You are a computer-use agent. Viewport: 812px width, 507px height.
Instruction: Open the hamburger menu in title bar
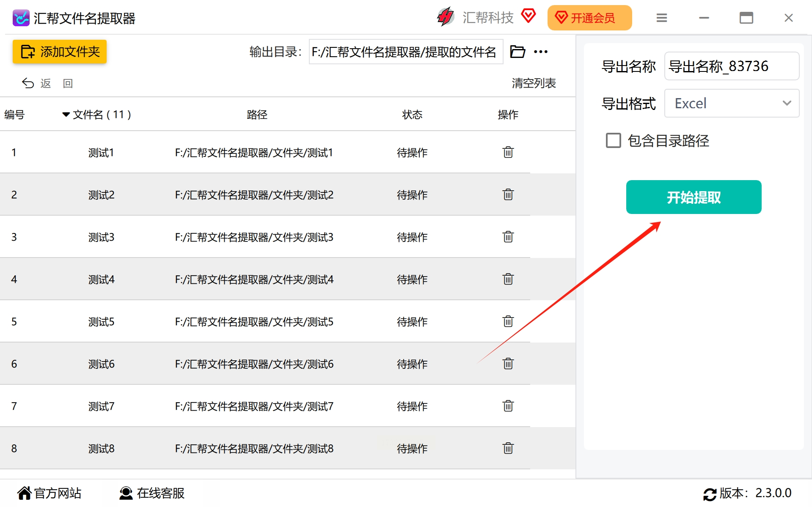662,18
